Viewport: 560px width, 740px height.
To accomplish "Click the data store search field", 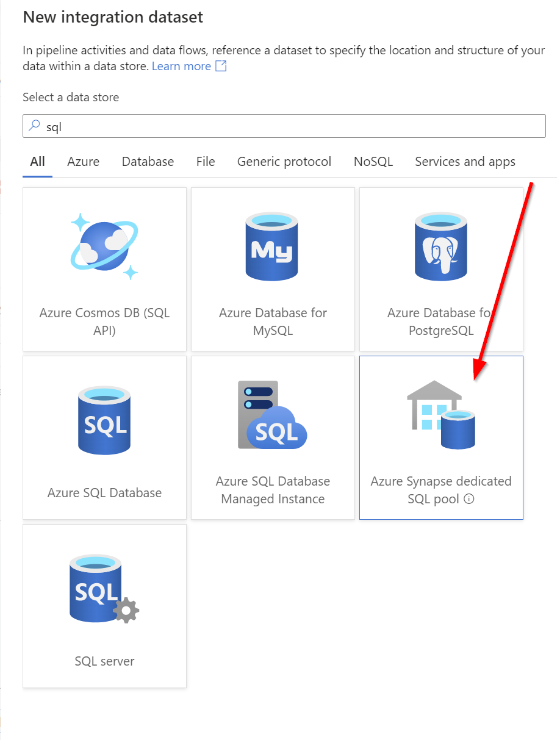I will [x=284, y=126].
